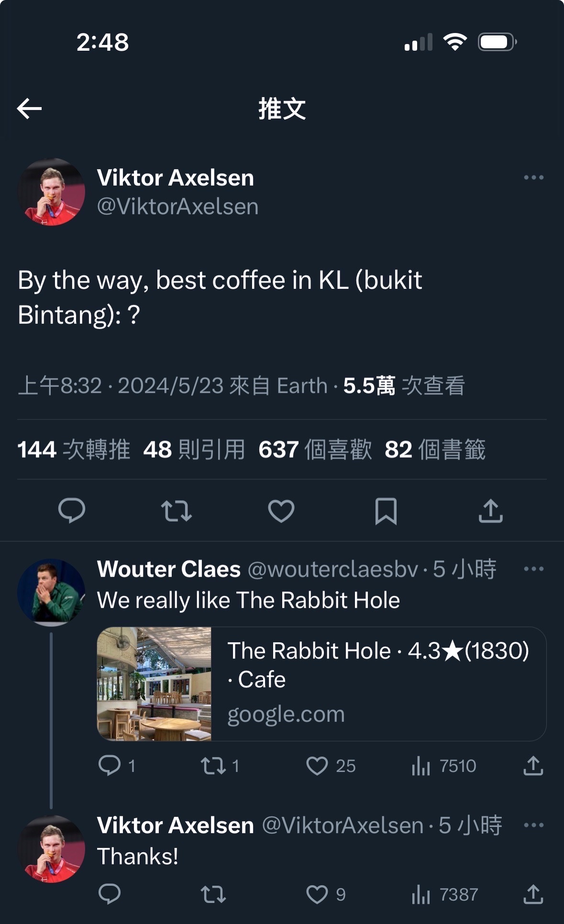Retweet the main coffee tweet
The width and height of the screenshot is (564, 924).
coord(177,510)
